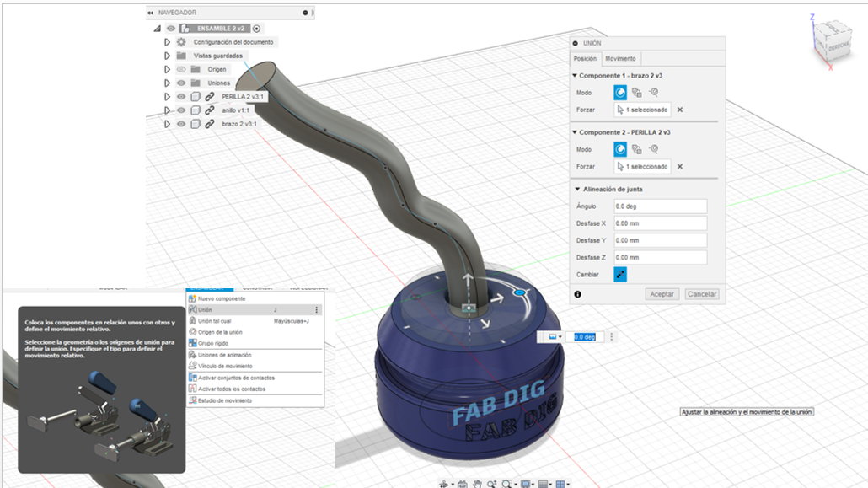Choose two-edge intersection mode for Componente 2
868x488 pixels.
pos(654,149)
